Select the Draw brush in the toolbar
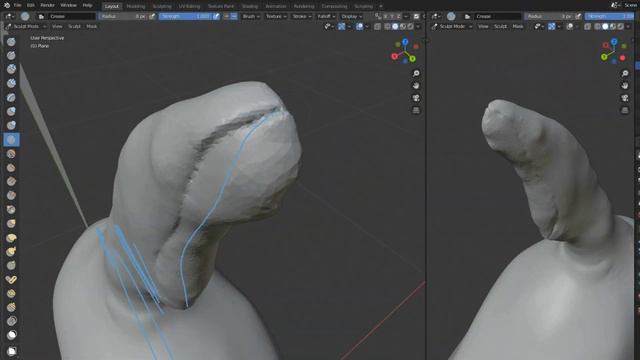This screenshot has width=640, height=360. pos(11,42)
